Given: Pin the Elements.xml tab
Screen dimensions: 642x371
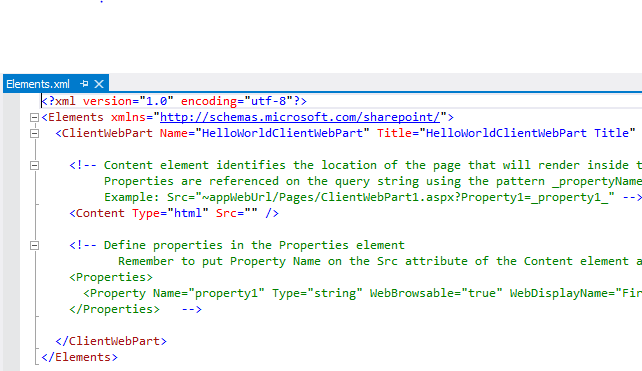Looking at the screenshot, I should [x=84, y=84].
